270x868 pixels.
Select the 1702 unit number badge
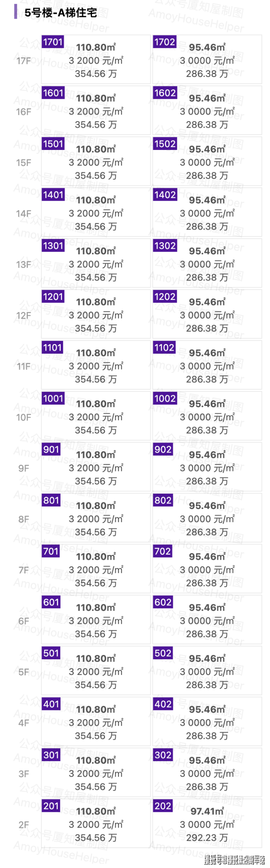165,42
